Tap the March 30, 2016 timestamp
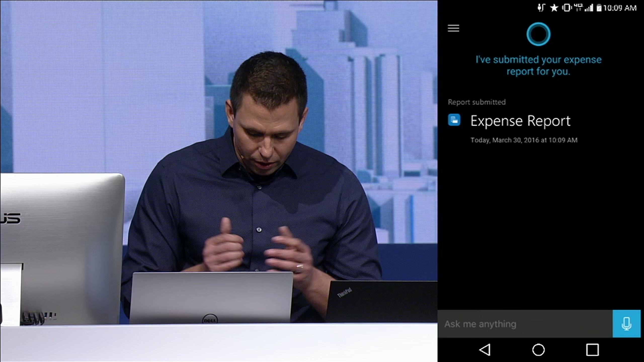 pyautogui.click(x=524, y=140)
